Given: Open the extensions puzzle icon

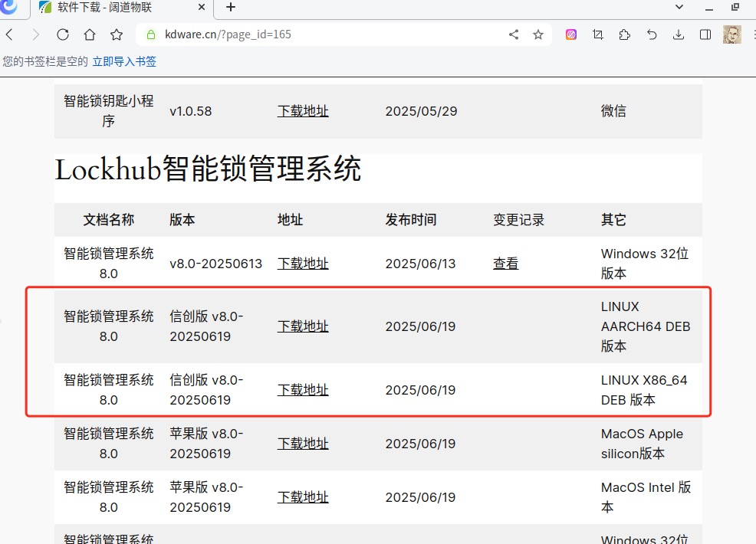Looking at the screenshot, I should (x=624, y=34).
